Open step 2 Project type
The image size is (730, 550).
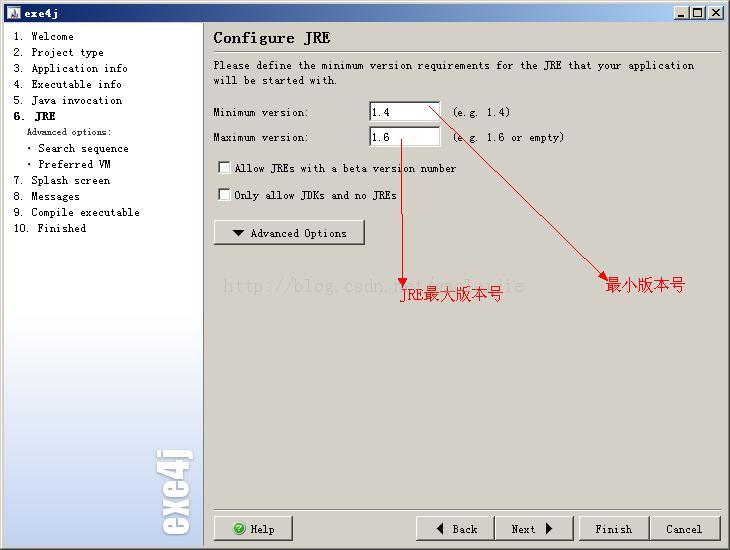click(59, 52)
